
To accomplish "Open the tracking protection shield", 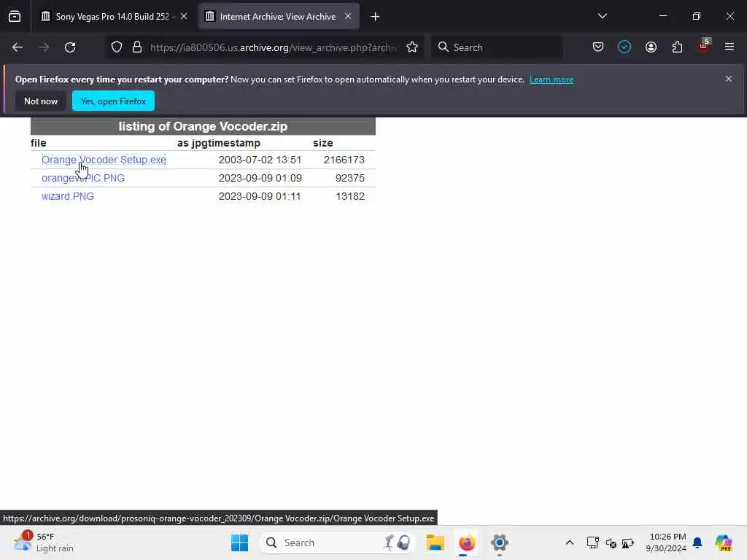I will [117, 47].
